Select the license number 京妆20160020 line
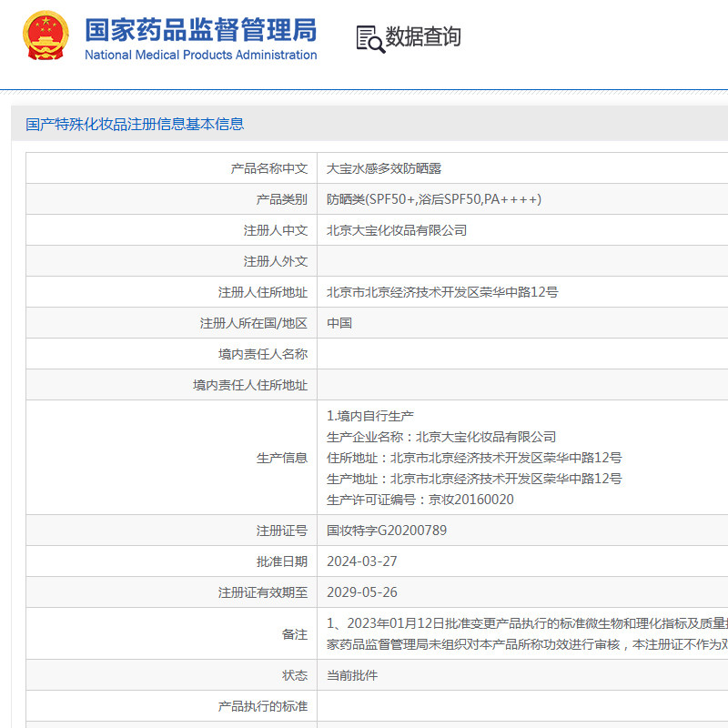728x728 pixels. pyautogui.click(x=420, y=500)
